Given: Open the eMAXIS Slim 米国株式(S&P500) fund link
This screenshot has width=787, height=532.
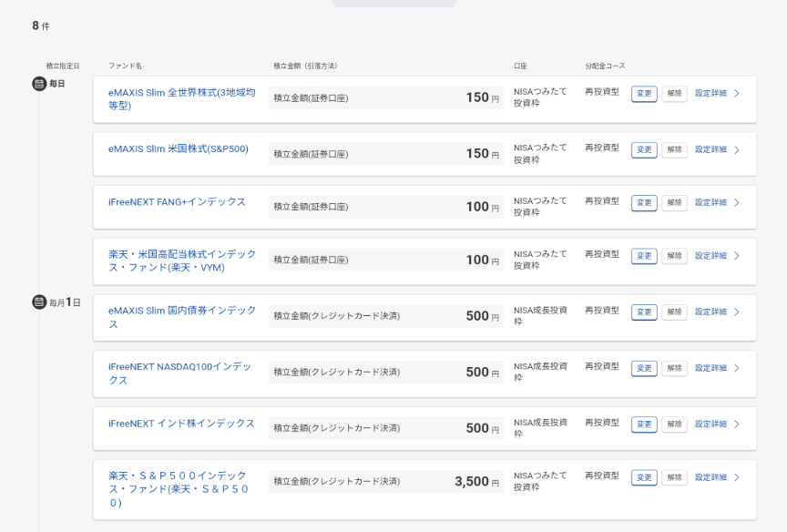Looking at the screenshot, I should [178, 149].
